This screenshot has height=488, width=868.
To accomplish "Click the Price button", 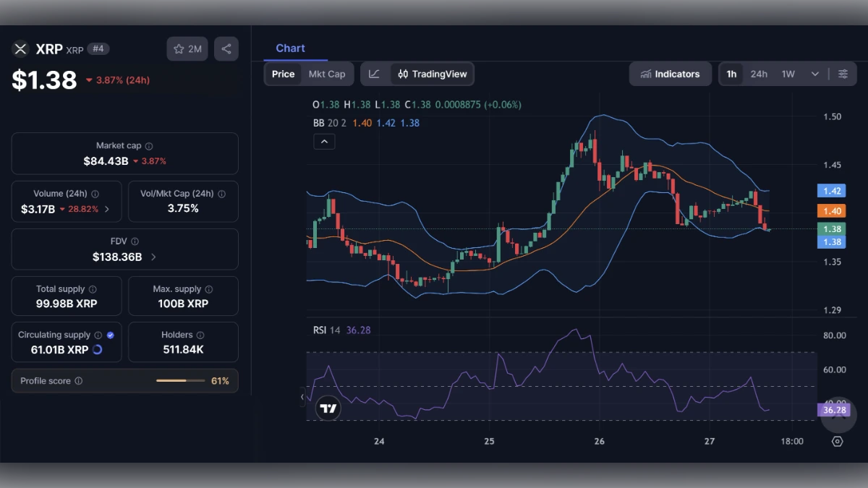I will coord(283,73).
